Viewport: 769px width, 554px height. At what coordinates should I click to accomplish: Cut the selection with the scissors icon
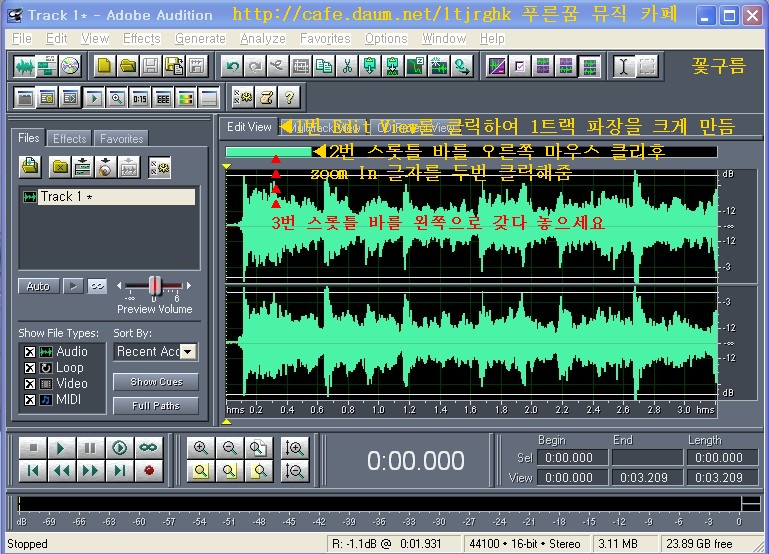pos(347,66)
